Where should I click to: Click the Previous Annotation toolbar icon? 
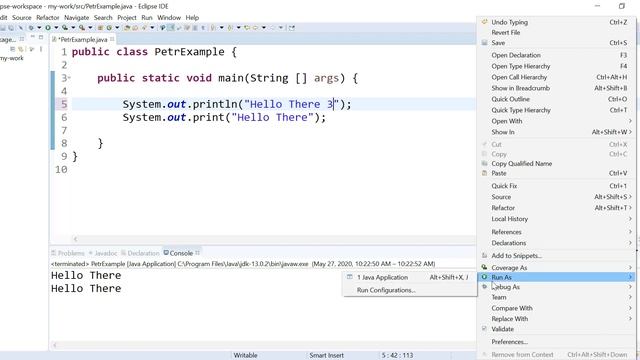point(230,28)
